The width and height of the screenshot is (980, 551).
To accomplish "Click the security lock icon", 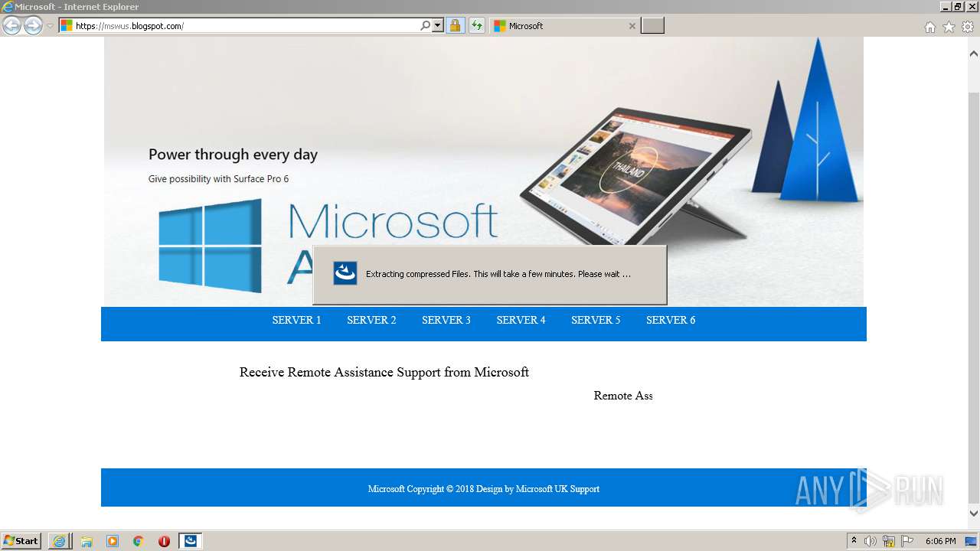I will (455, 26).
